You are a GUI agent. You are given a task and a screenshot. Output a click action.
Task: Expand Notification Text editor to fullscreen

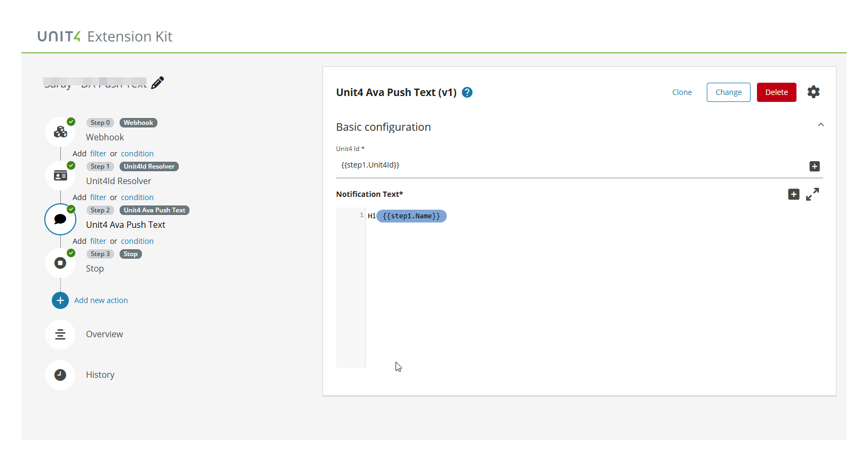pos(812,194)
